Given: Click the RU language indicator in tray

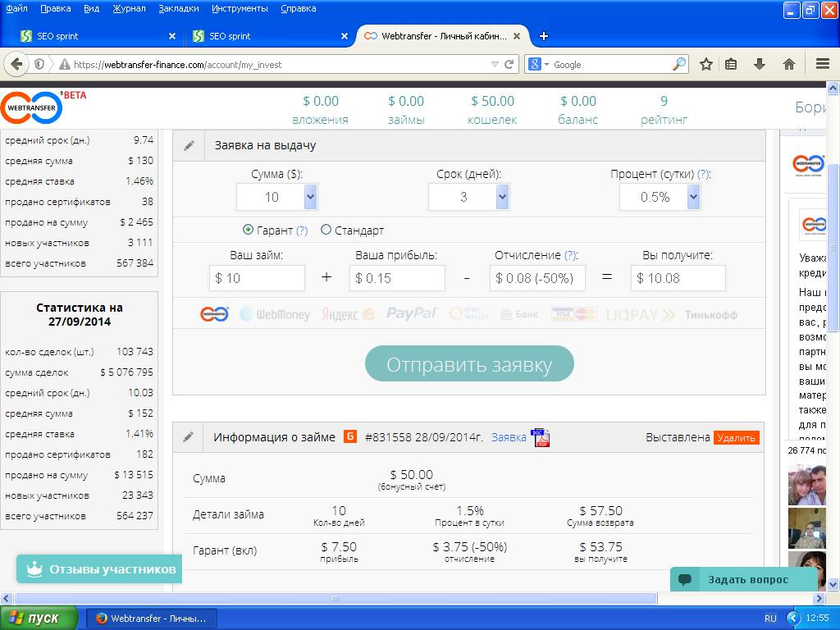Looking at the screenshot, I should point(770,619).
